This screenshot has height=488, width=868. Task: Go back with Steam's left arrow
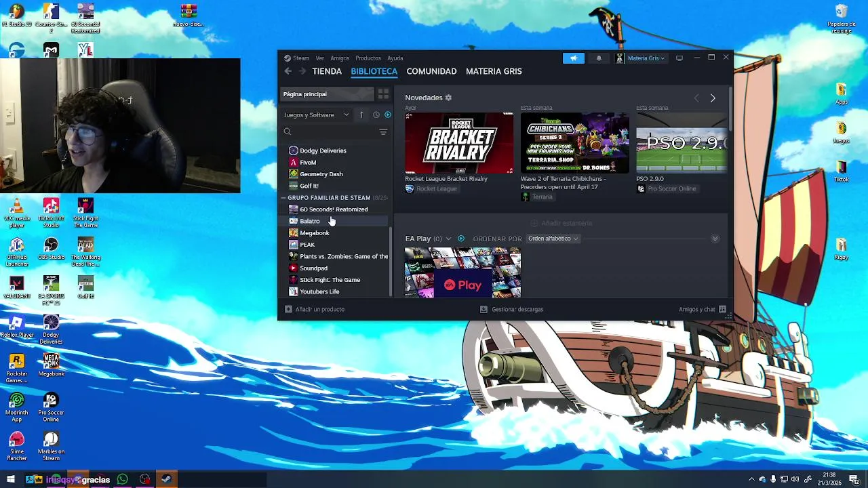[x=288, y=71]
